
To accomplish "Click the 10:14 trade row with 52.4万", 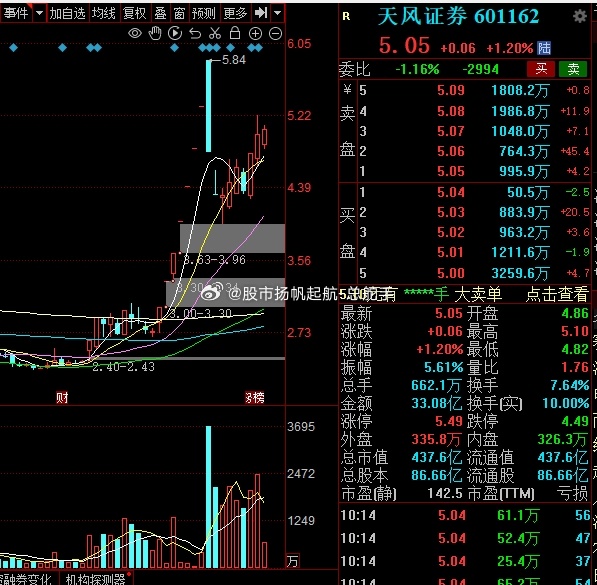I will click(465, 539).
